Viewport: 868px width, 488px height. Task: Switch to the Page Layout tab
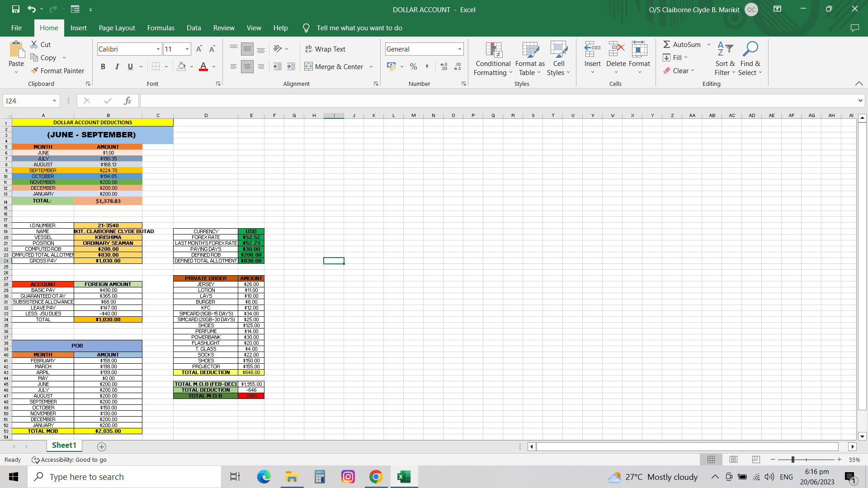[117, 28]
